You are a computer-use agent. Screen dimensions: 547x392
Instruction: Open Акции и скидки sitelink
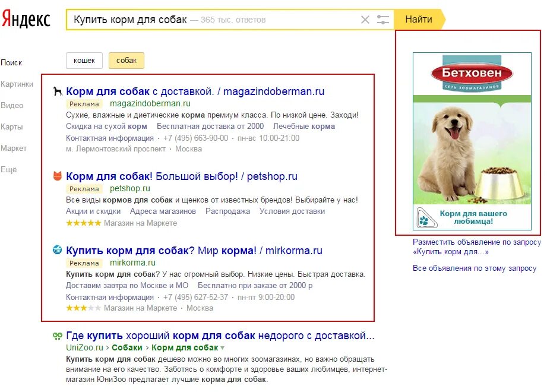click(x=93, y=211)
